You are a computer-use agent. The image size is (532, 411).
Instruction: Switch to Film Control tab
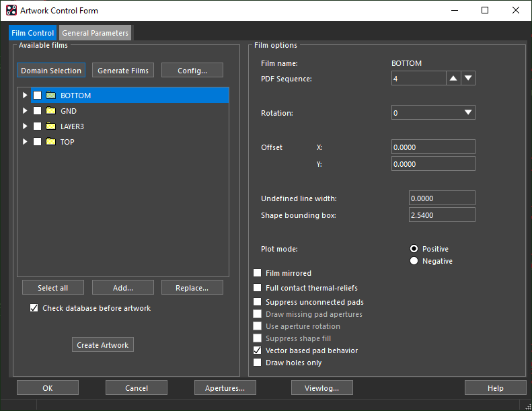[32, 33]
